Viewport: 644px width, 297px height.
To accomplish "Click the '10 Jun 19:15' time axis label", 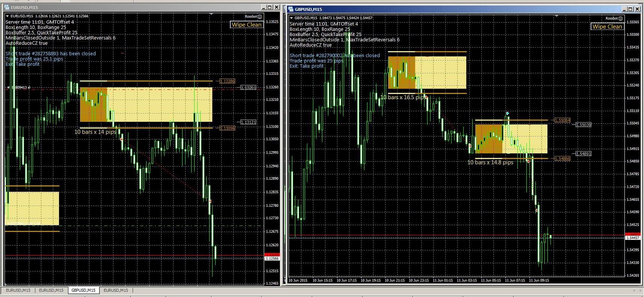I will [x=370, y=280].
